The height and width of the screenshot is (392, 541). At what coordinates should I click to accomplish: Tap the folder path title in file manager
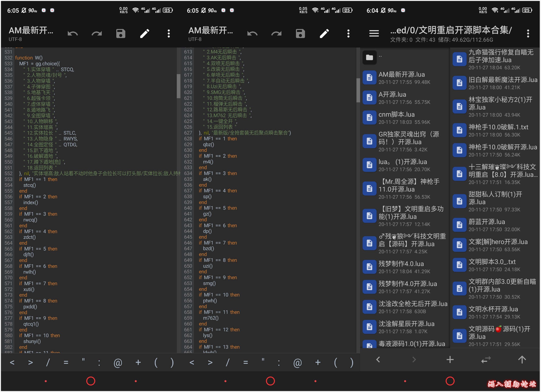(451, 30)
